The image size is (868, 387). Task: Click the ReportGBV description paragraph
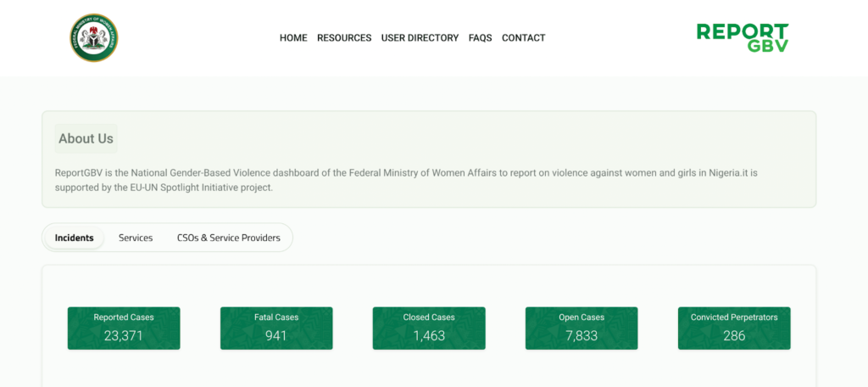[406, 180]
